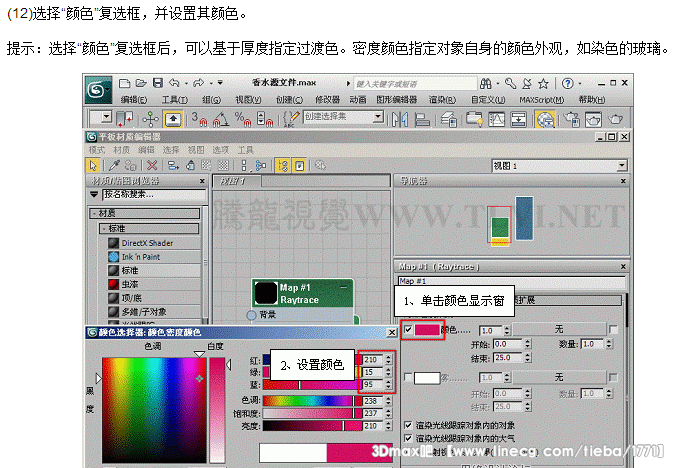Image resolution: width=693 pixels, height=468 pixels.
Task: Click the Open file folder icon
Action: pos(141,83)
